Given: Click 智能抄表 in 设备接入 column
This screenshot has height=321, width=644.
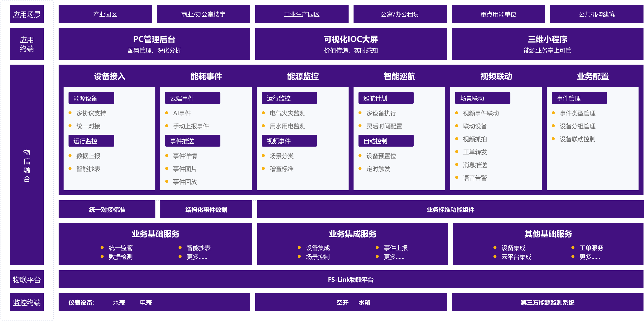Looking at the screenshot, I should click(x=88, y=169).
